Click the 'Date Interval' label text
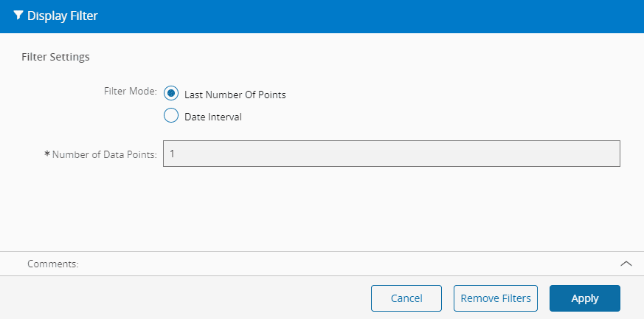This screenshot has height=319, width=644. click(212, 117)
